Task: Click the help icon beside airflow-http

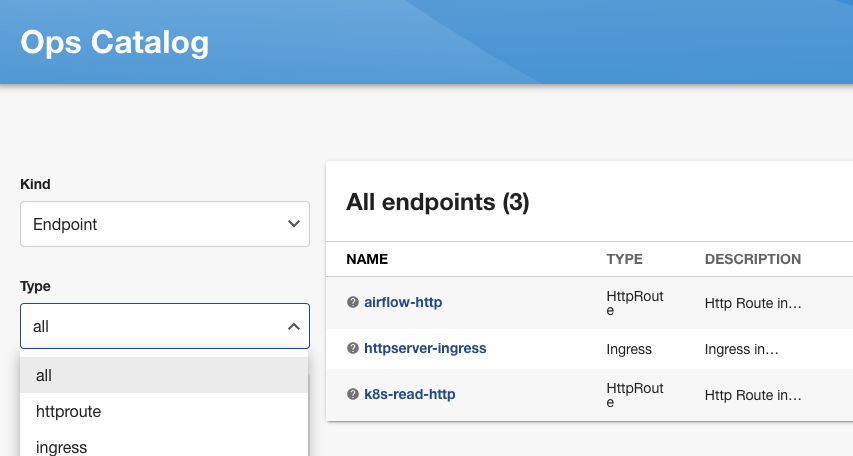Action: pos(353,302)
